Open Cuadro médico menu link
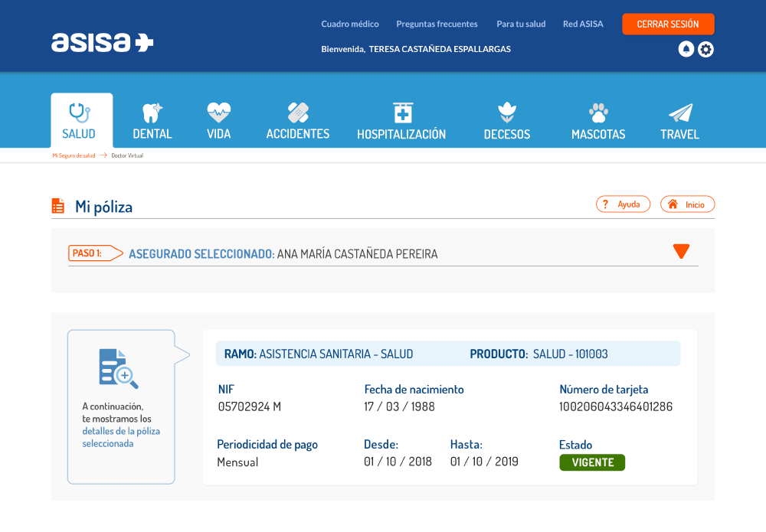The height and width of the screenshot is (532, 766). click(349, 24)
